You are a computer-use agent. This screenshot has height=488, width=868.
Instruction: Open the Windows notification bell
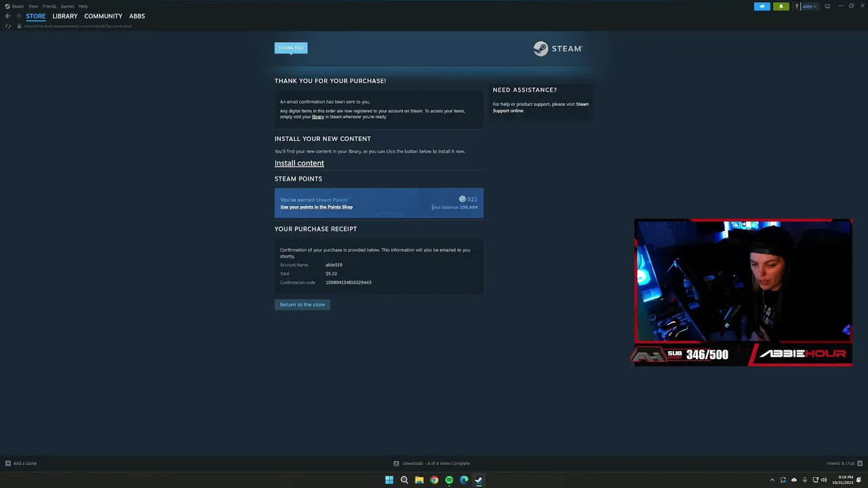click(x=859, y=480)
